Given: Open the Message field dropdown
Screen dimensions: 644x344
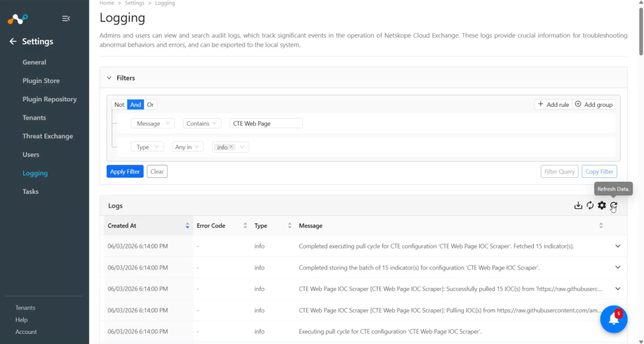Looking at the screenshot, I should point(153,123).
